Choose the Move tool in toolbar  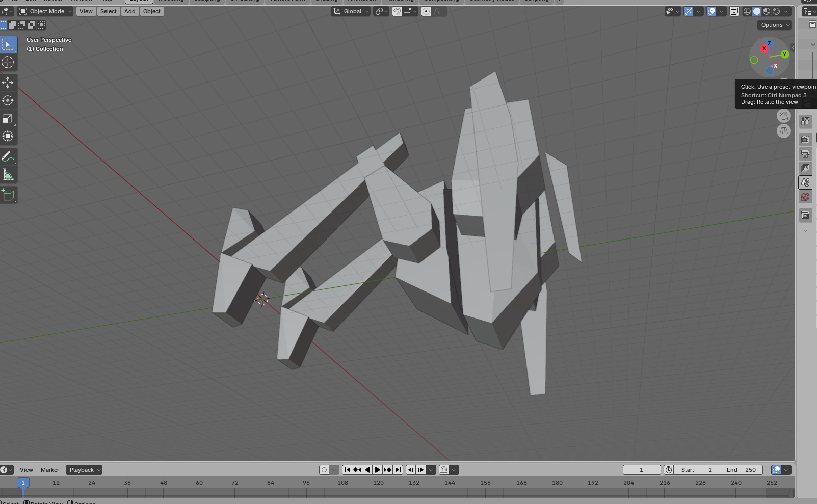coord(8,82)
